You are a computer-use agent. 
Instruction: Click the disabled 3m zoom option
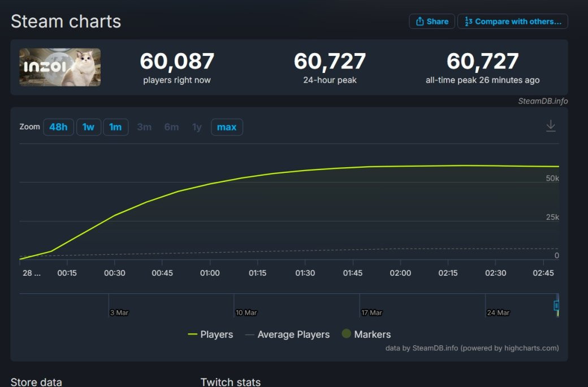click(144, 127)
